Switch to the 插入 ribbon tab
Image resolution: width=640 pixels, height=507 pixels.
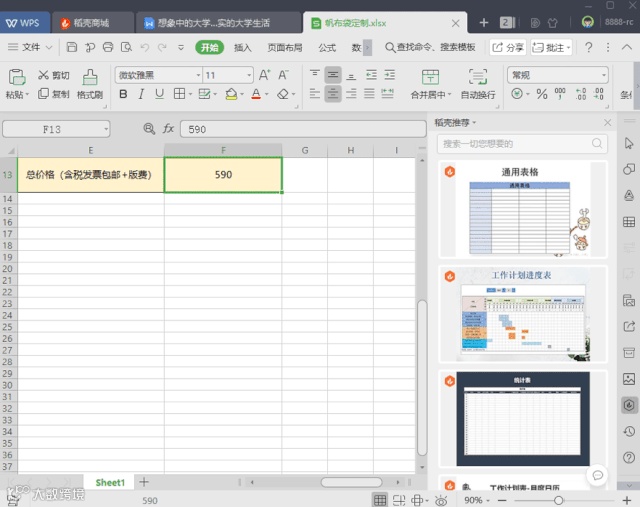[242, 48]
